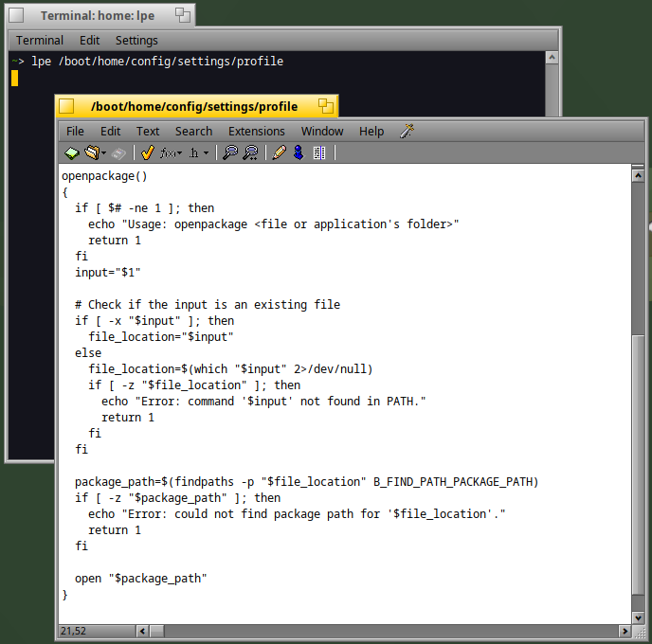The height and width of the screenshot is (644, 652).
Task: Click the zoom button on the Terminal title tab
Action: [183, 15]
